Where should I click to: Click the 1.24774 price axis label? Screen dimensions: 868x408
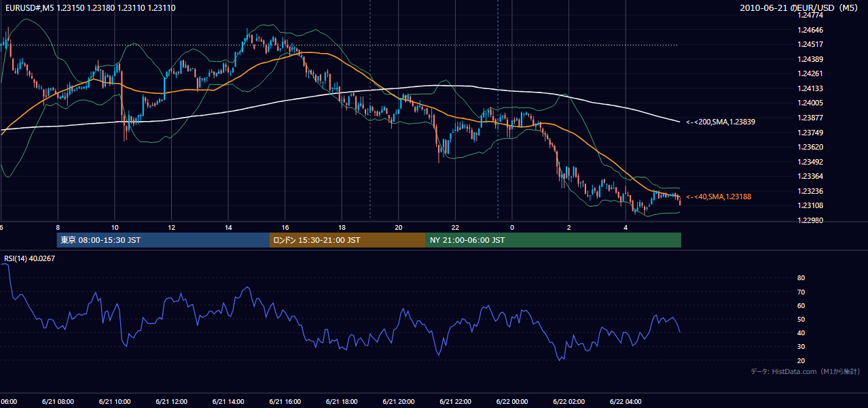(810, 15)
